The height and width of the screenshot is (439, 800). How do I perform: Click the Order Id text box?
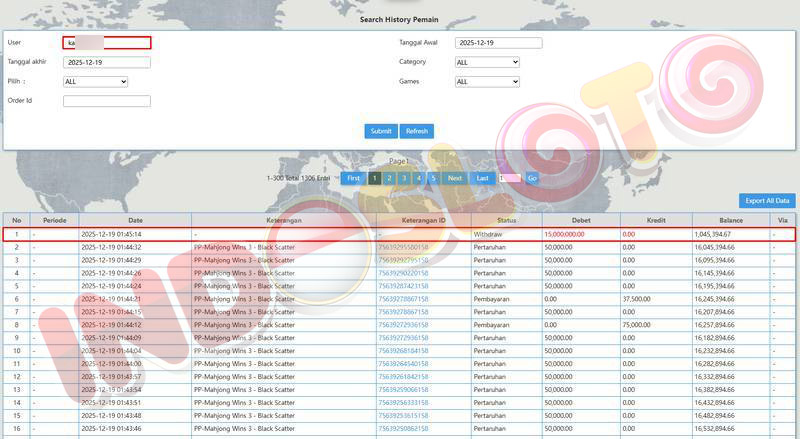106,101
